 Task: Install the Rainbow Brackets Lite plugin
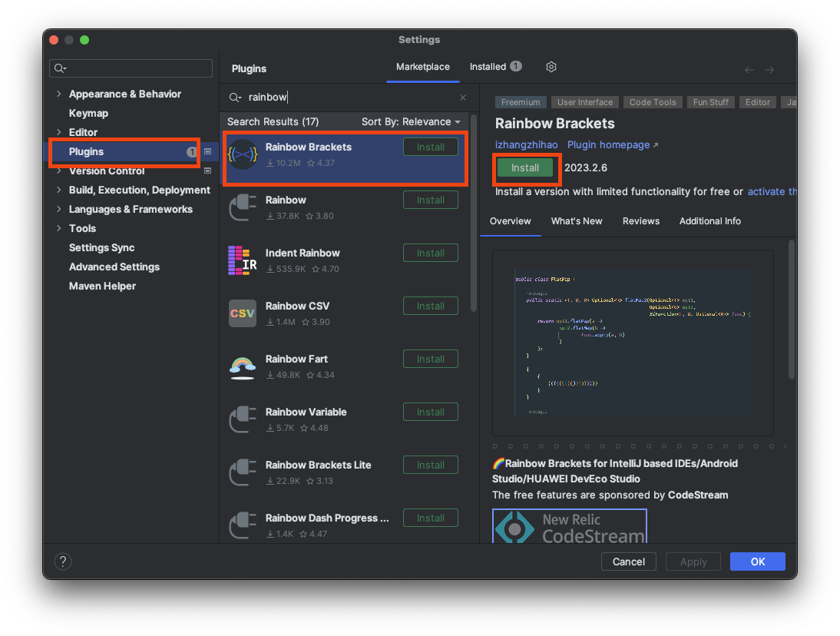point(431,465)
